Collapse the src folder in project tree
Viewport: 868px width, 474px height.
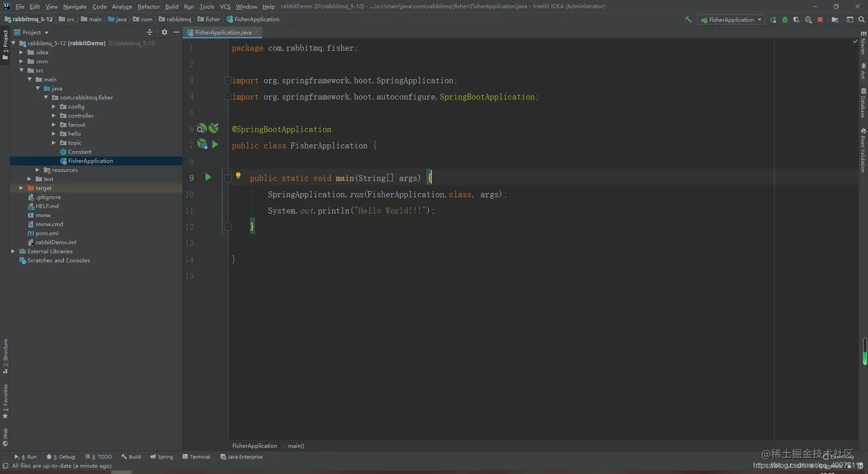[x=22, y=70]
